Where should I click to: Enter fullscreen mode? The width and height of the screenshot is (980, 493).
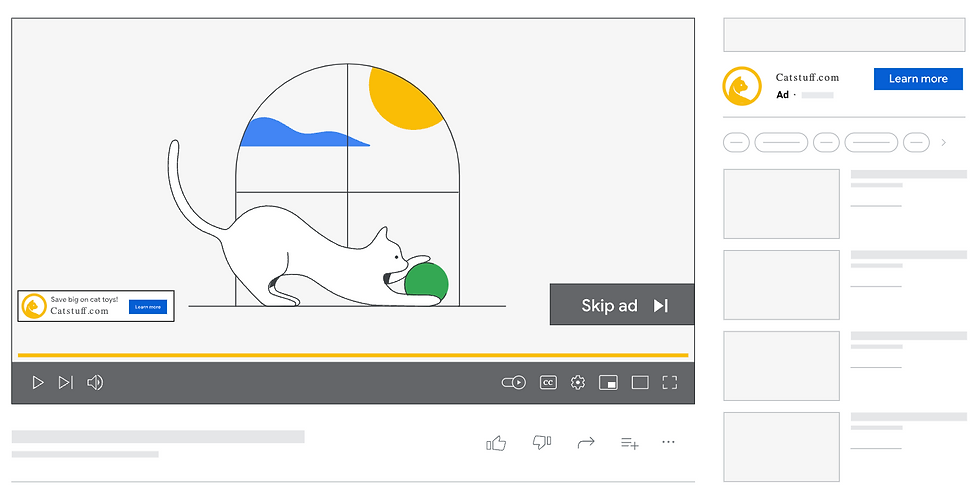(x=670, y=382)
